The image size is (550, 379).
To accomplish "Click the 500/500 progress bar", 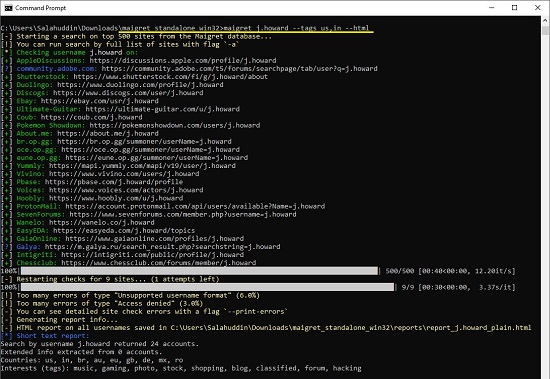I will pyautogui.click(x=199, y=271).
